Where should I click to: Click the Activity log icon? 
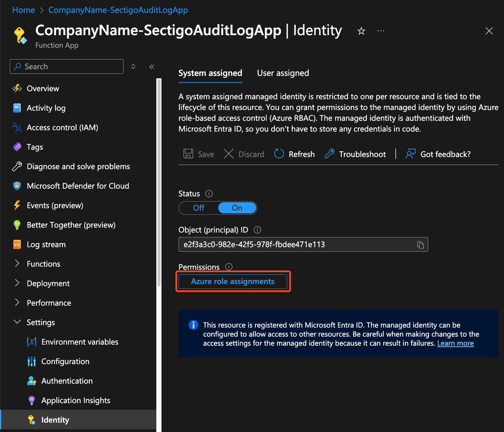[17, 108]
